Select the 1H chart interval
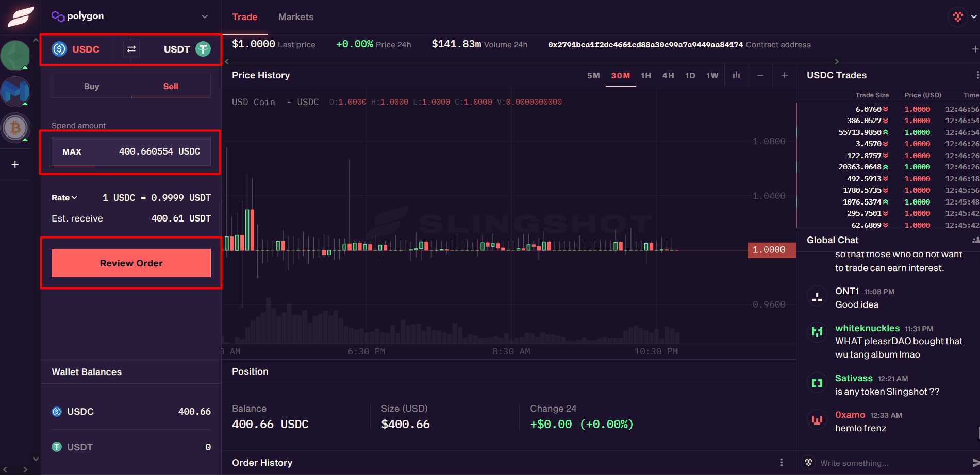 pyautogui.click(x=646, y=75)
